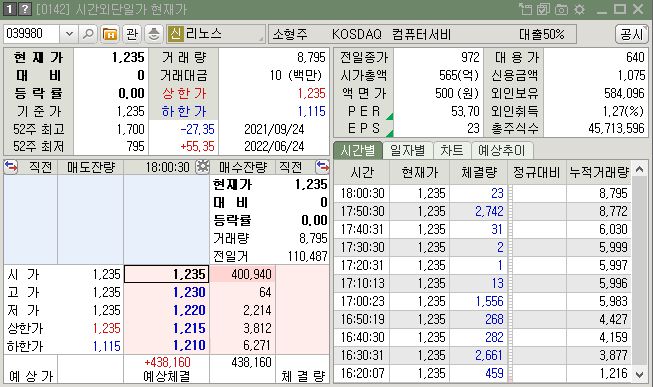This screenshot has height=387, width=653.
Task: Click the 관 watchlist button
Action: [x=132, y=34]
